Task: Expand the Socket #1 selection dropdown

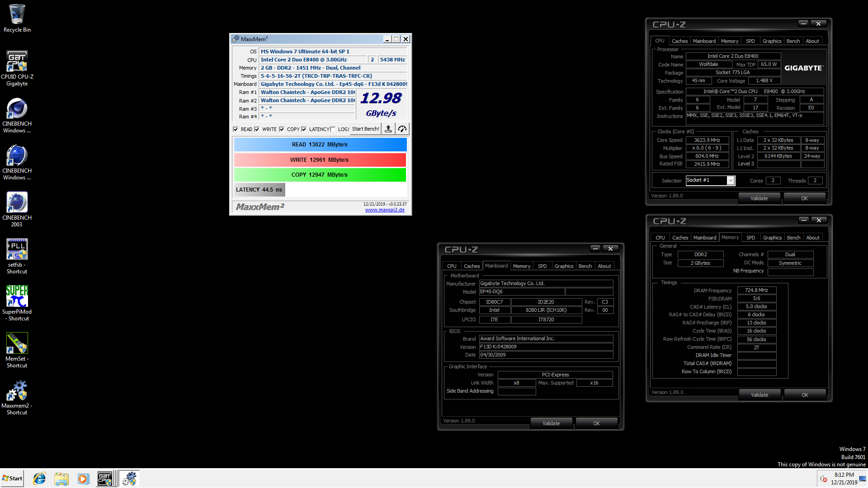Action: coord(731,181)
